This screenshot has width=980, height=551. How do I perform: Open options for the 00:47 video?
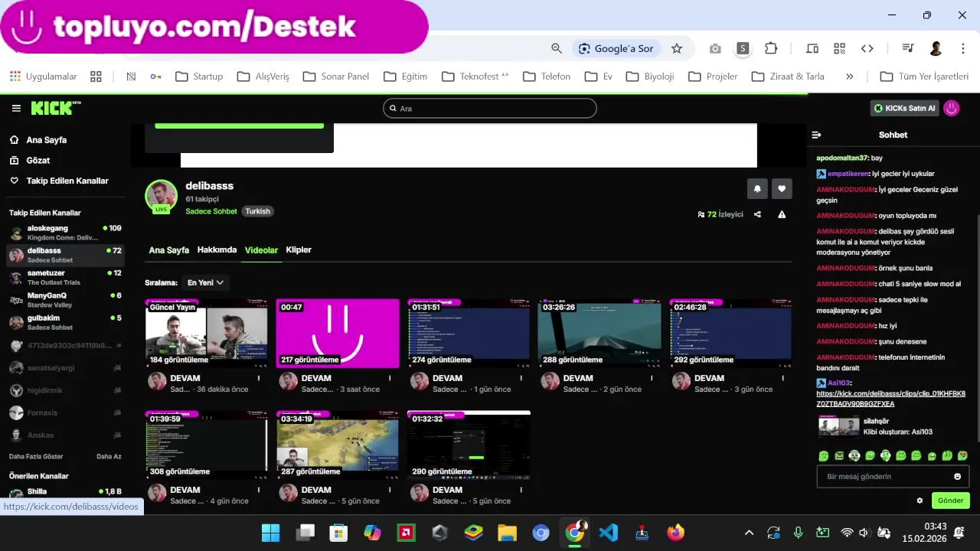coord(390,378)
